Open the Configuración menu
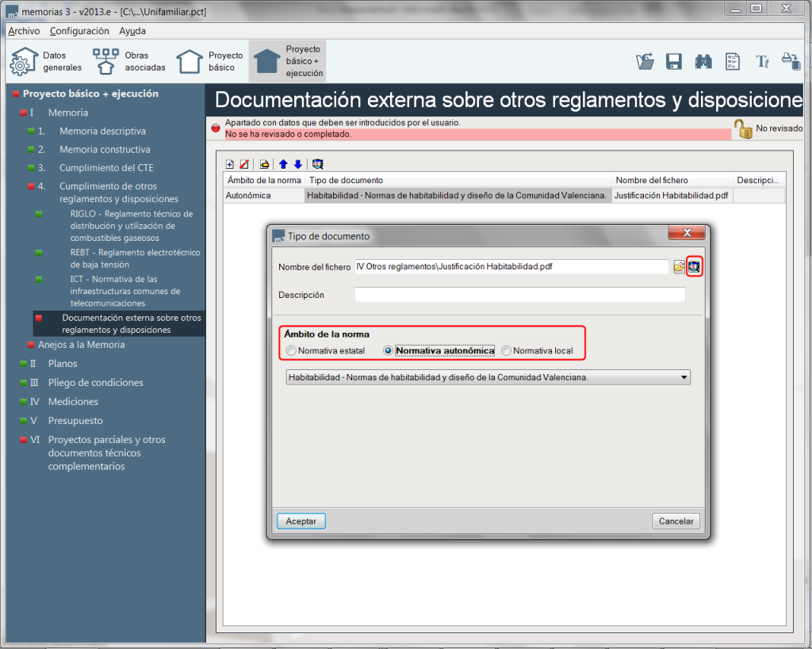The height and width of the screenshot is (649, 812). coord(79,31)
